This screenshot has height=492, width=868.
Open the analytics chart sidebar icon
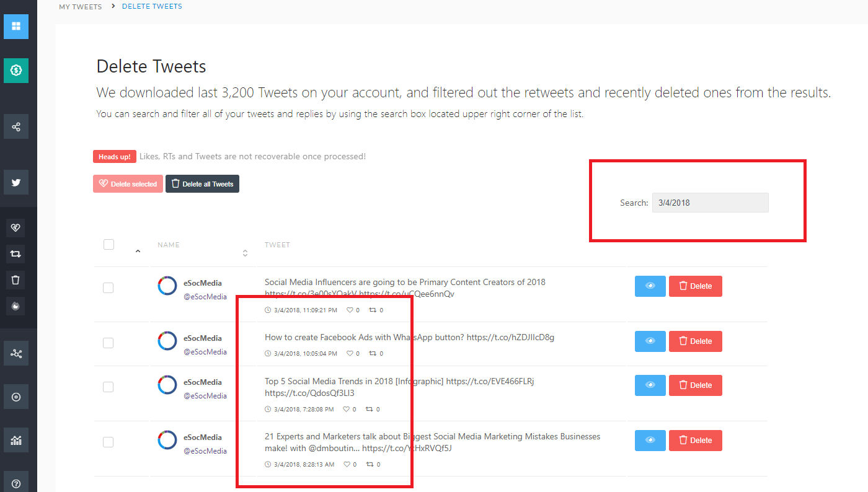(16, 441)
